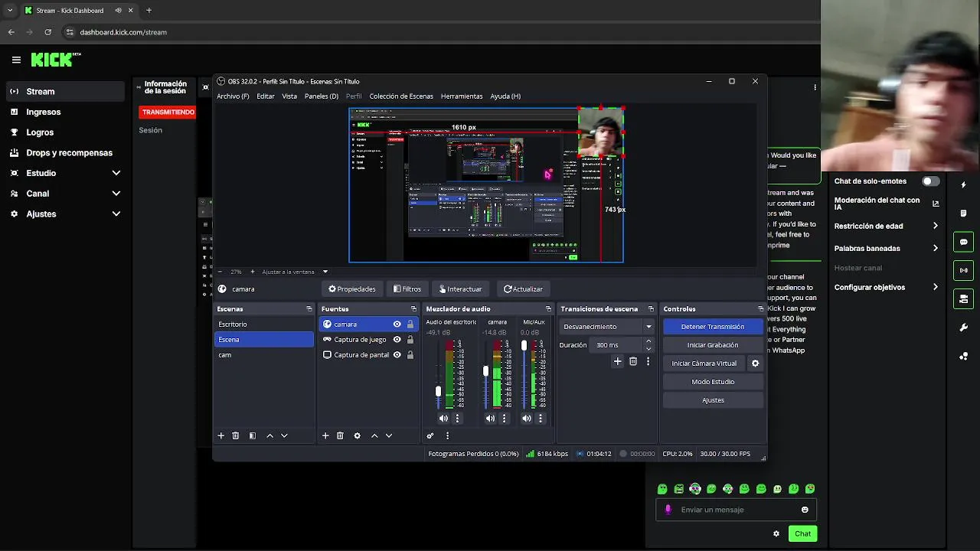Viewport: 980px width, 551px height.
Task: Click green Chat send button
Action: [802, 534]
